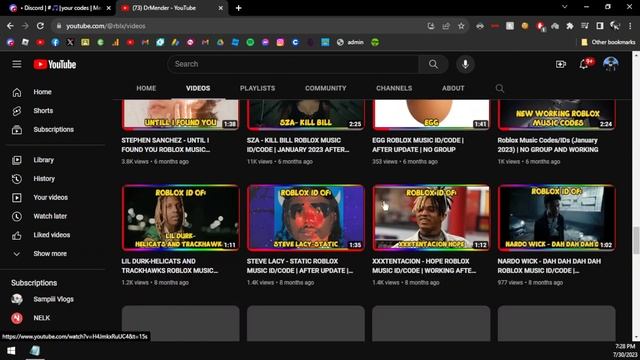Screen dimensions: 640x360
Task: Search within channel using magnifier icon
Action: point(500,88)
